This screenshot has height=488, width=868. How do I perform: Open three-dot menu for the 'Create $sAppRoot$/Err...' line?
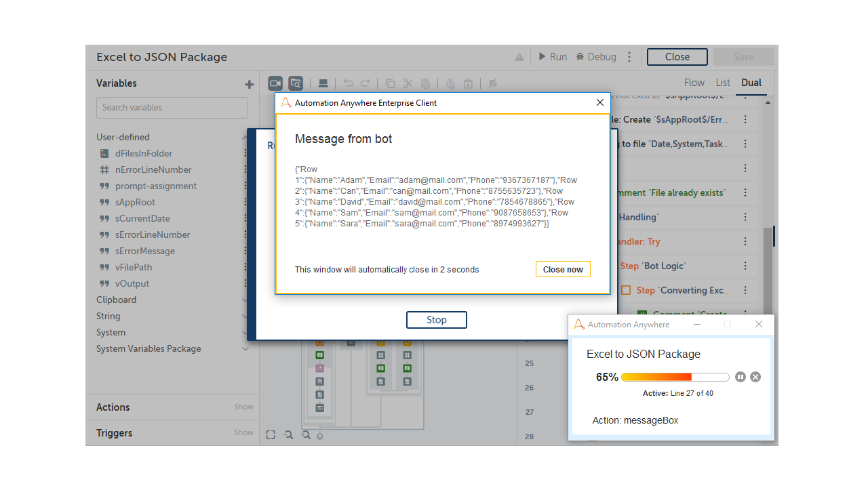(x=745, y=119)
